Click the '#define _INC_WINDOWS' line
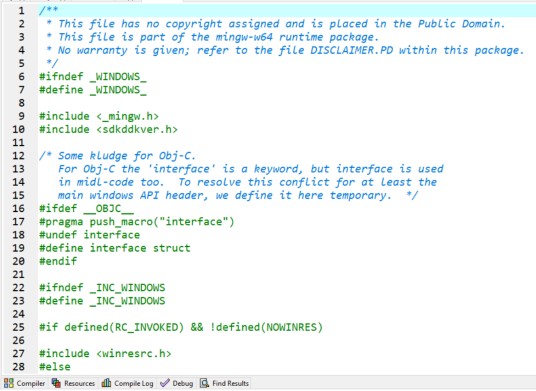The image size is (536, 391). pos(102,301)
